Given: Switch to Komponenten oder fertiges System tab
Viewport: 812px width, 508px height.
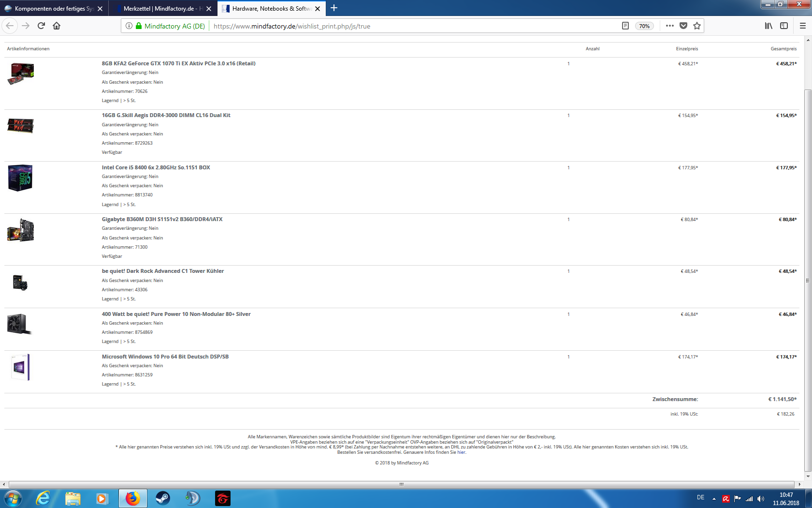Looking at the screenshot, I should (54, 8).
